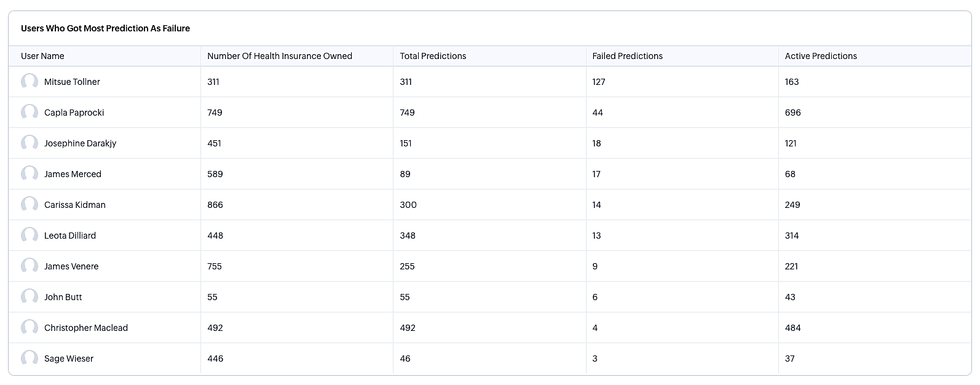Sort by Failed Predictions column header
This screenshot has height=385, width=980.
click(x=627, y=56)
